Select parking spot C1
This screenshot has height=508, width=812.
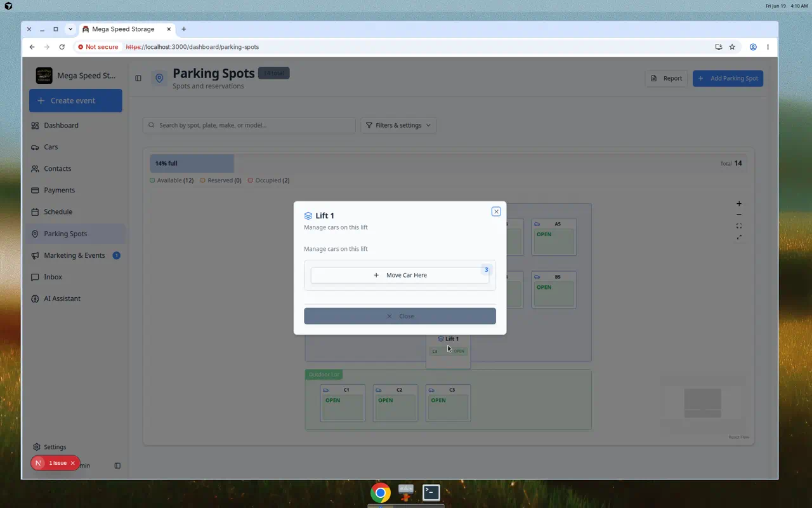(343, 403)
